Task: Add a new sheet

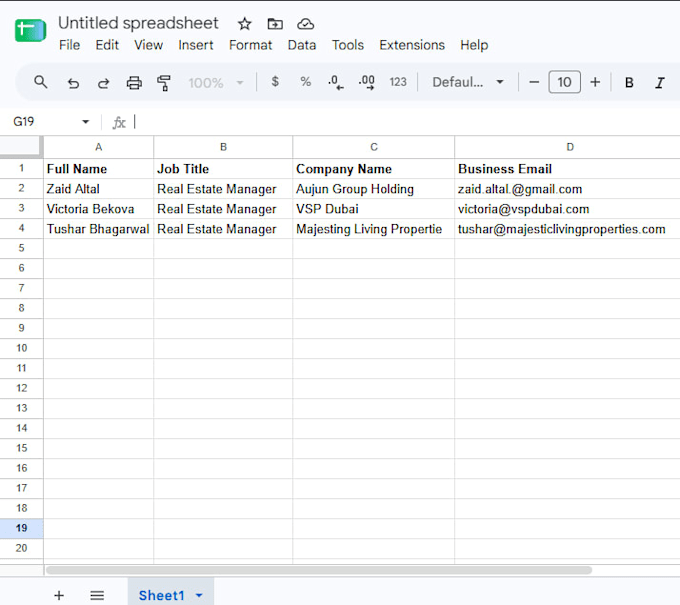Action: coord(59,595)
